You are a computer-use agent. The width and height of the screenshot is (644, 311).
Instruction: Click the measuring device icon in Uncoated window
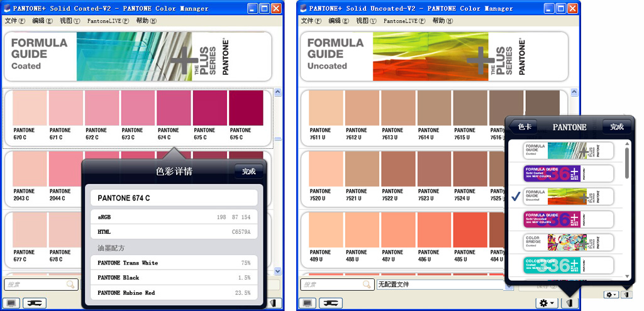tap(331, 303)
